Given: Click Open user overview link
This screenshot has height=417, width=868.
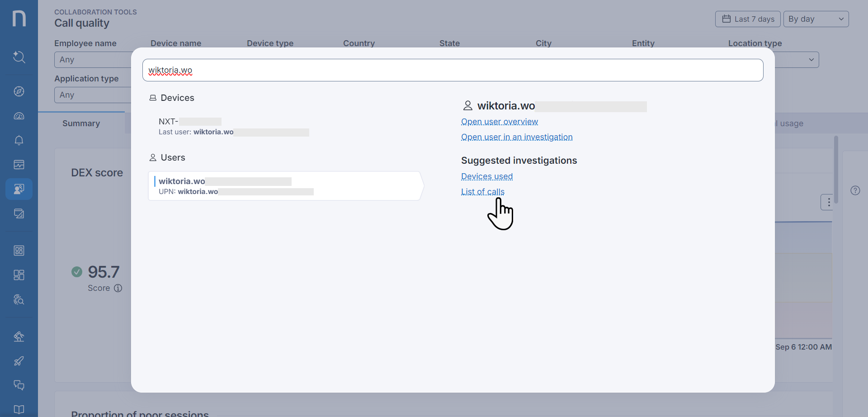Looking at the screenshot, I should 499,122.
